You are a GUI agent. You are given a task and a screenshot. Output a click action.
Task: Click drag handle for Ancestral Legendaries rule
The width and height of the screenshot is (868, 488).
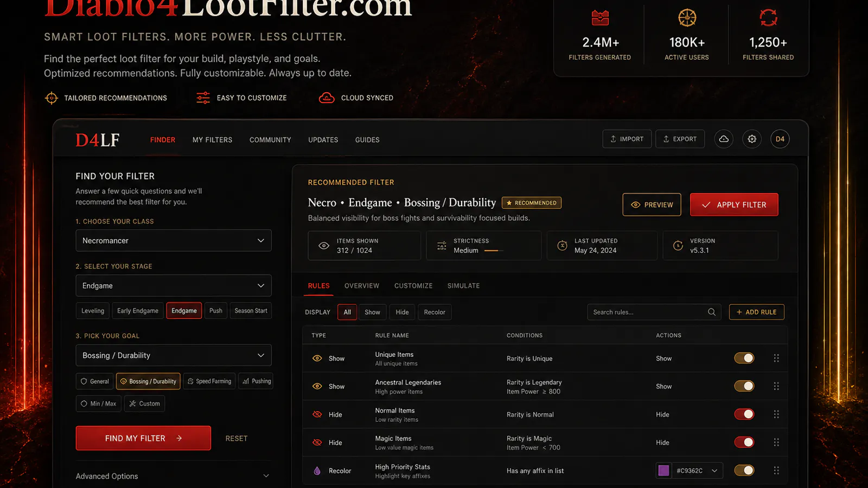pos(776,387)
